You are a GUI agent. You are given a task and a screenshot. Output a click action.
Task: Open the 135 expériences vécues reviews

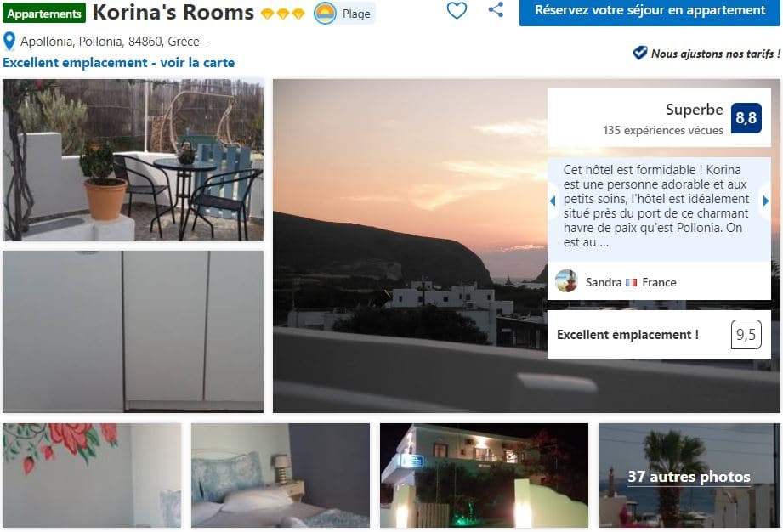[x=662, y=130]
